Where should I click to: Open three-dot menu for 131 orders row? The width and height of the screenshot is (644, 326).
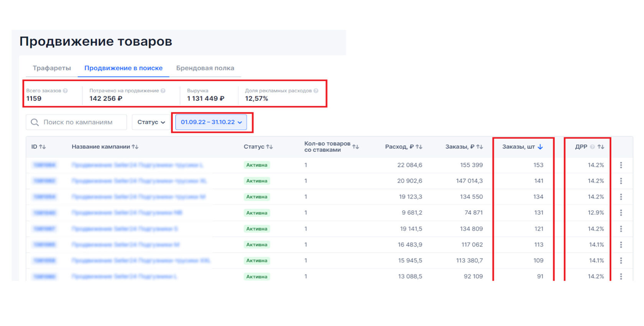(621, 212)
